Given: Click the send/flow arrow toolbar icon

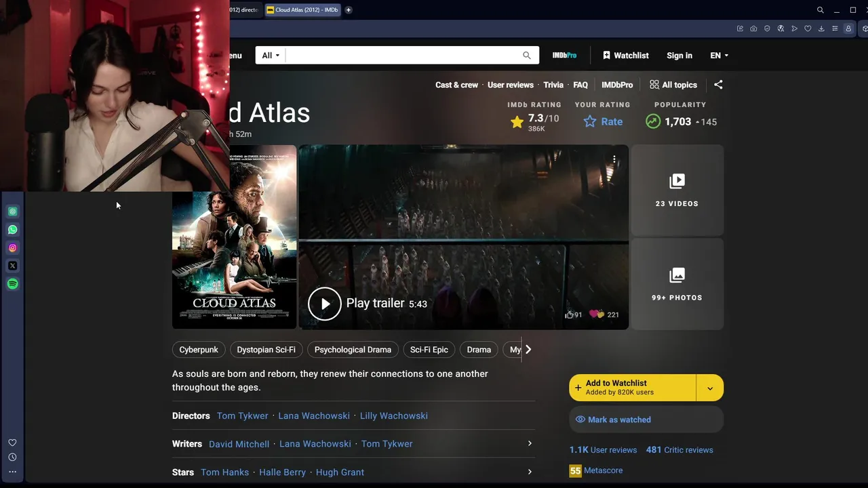Looking at the screenshot, I should click(794, 28).
